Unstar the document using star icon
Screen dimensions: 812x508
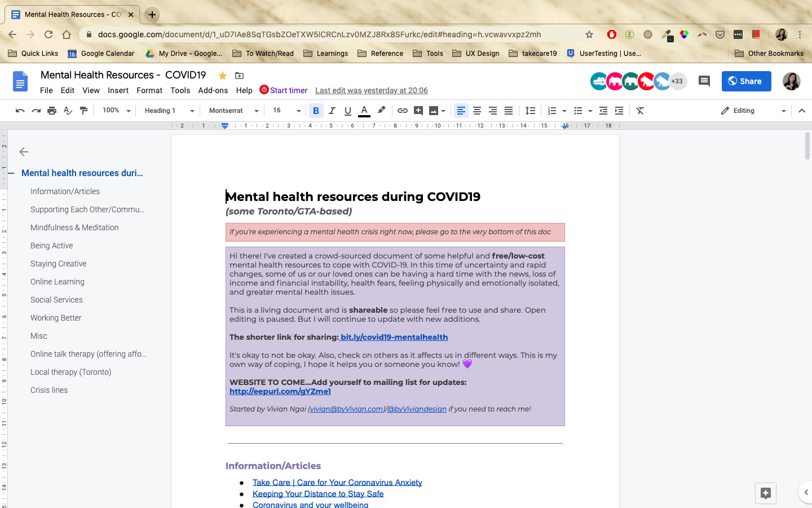click(x=223, y=76)
